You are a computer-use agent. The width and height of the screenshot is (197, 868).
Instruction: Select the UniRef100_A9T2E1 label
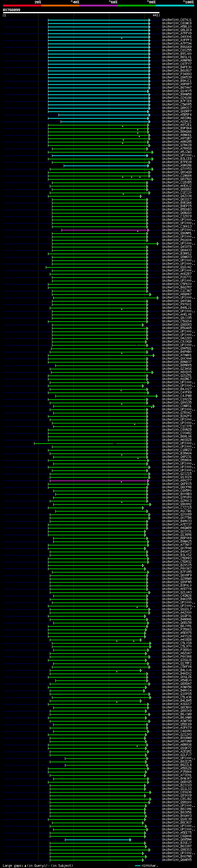click(177, 125)
